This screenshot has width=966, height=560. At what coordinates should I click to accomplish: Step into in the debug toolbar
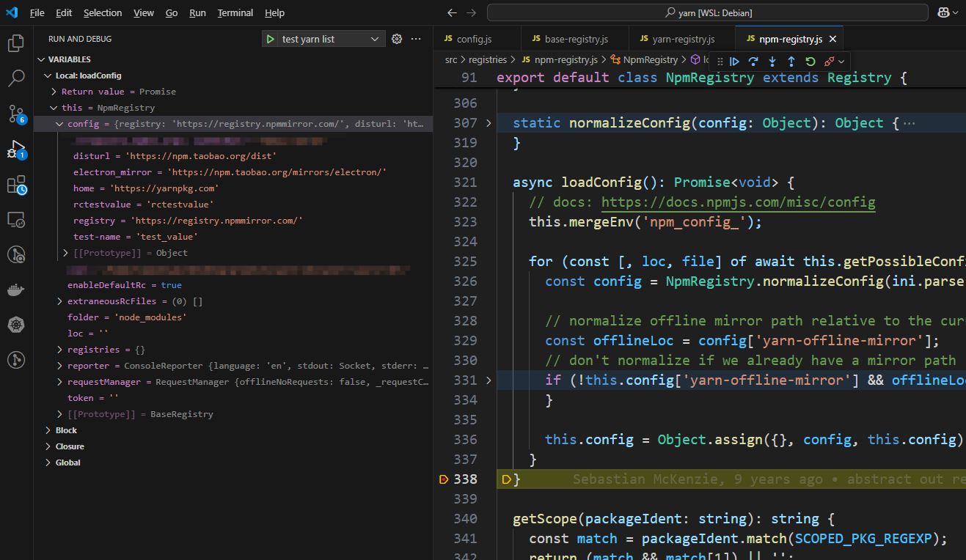tap(772, 62)
